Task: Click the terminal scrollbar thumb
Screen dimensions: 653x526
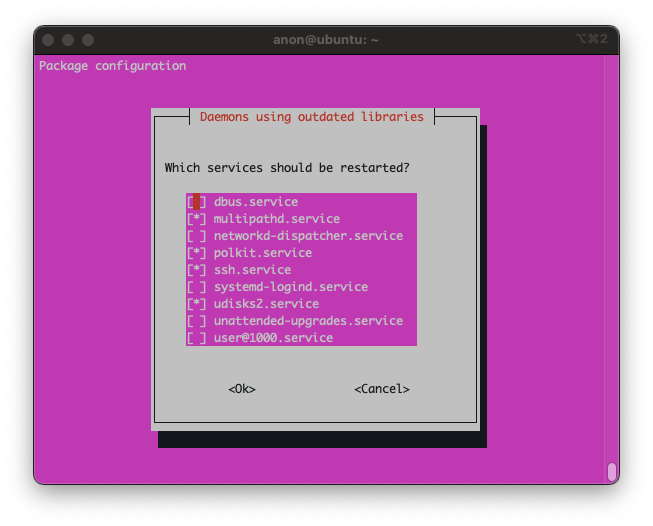Action: (x=611, y=471)
